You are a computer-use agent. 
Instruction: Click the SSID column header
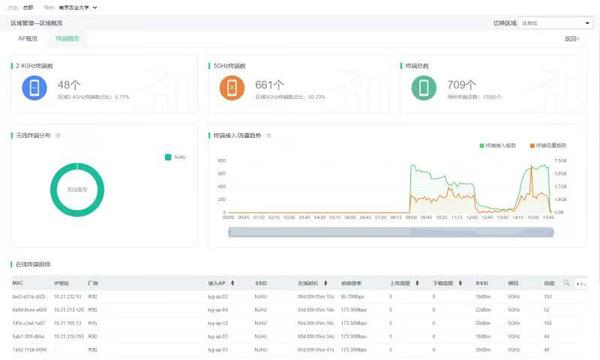(x=261, y=283)
